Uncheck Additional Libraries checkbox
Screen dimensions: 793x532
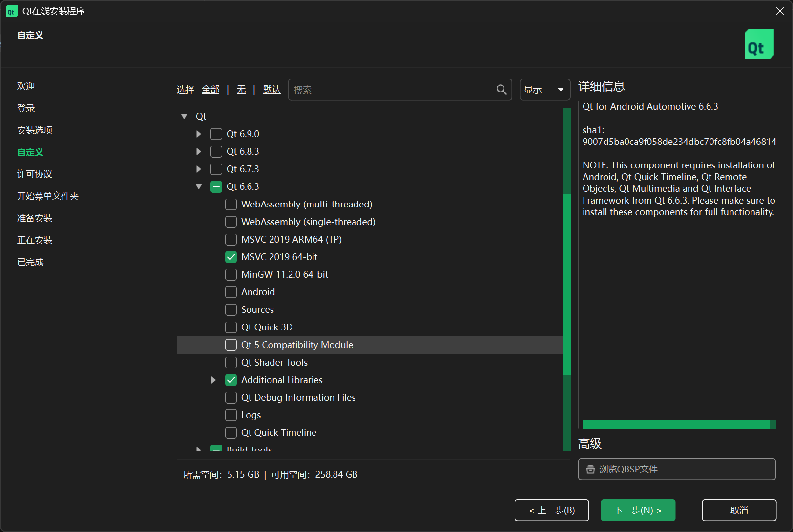click(231, 380)
